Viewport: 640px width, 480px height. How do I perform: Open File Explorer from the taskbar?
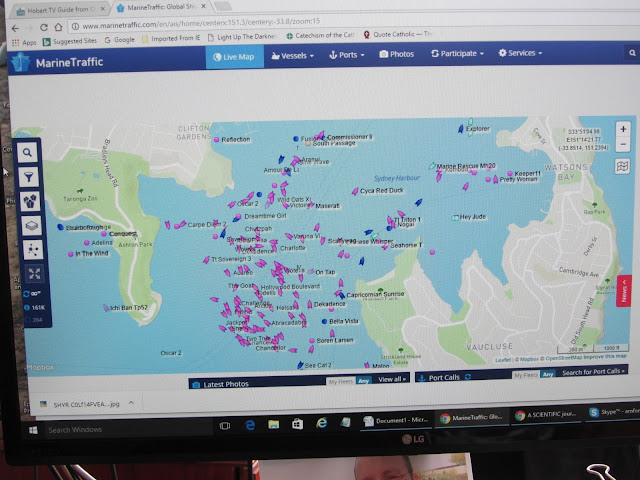(273, 424)
